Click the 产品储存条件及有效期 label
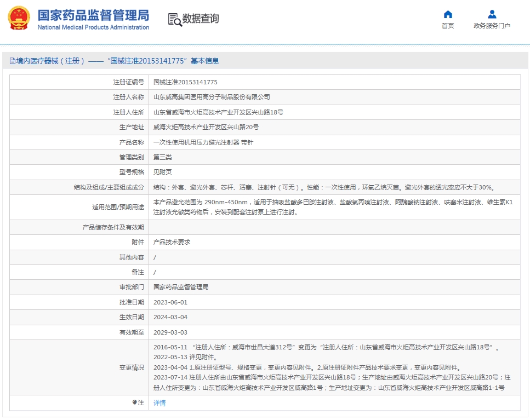Screen dimensions: 530x420 [113, 227]
